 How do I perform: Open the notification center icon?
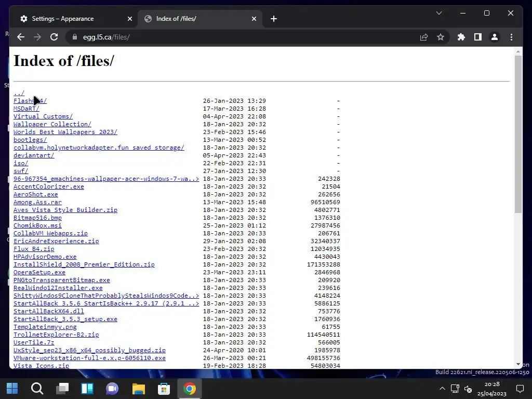520,389
